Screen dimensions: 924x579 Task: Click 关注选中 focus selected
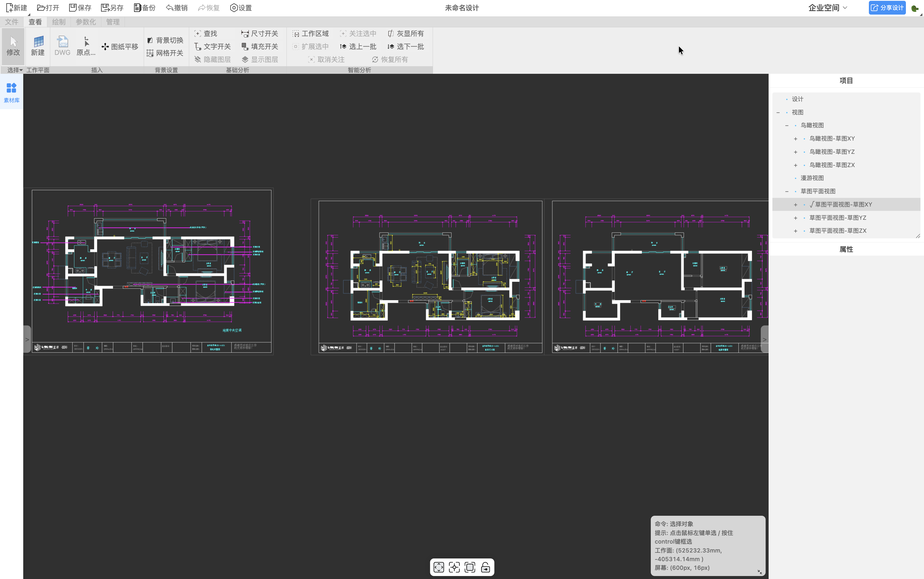tap(358, 34)
